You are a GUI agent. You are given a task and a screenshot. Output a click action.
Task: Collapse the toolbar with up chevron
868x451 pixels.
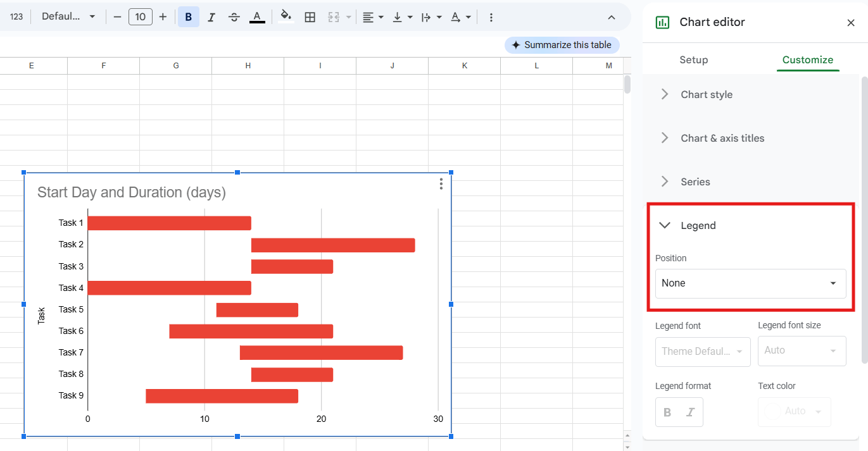(x=612, y=17)
